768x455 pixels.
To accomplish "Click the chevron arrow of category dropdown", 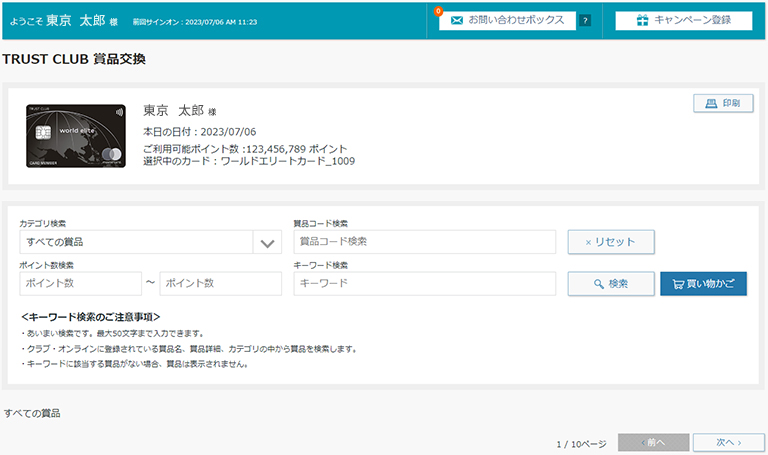I will click(267, 243).
